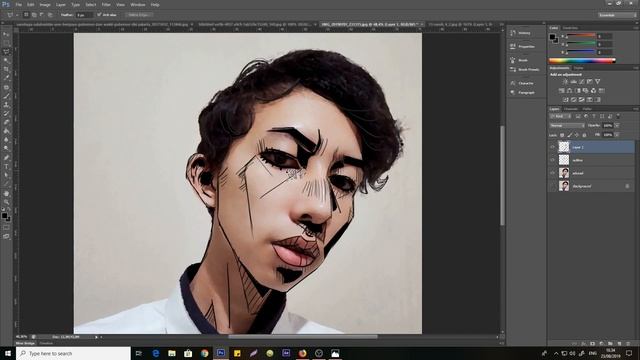The image size is (640, 360).
Task: Open the Image menu
Action: 45,5
